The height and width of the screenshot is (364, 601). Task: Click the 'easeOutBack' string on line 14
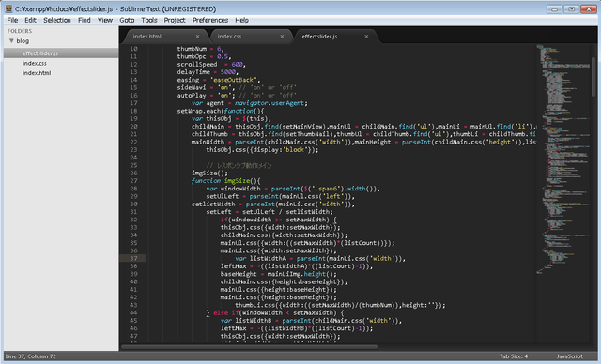click(235, 80)
